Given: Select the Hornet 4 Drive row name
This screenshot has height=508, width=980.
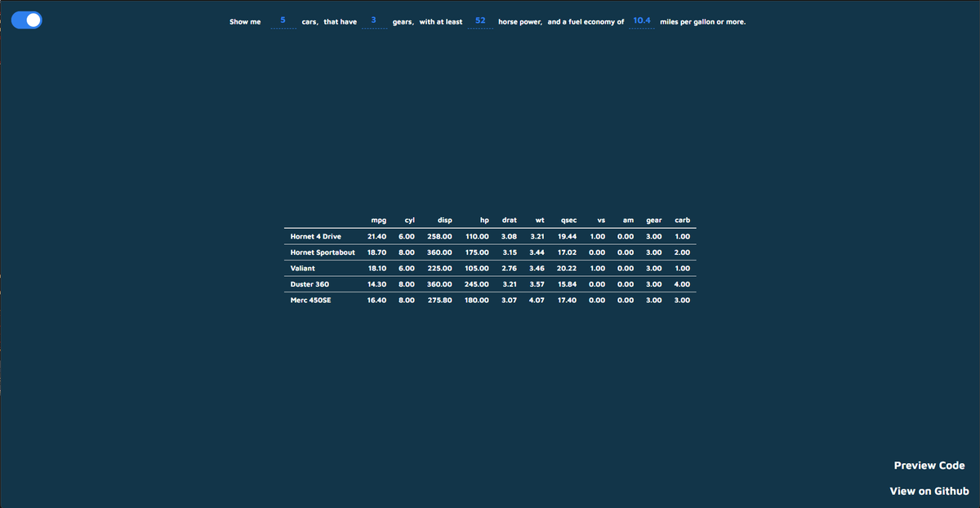Looking at the screenshot, I should point(316,236).
